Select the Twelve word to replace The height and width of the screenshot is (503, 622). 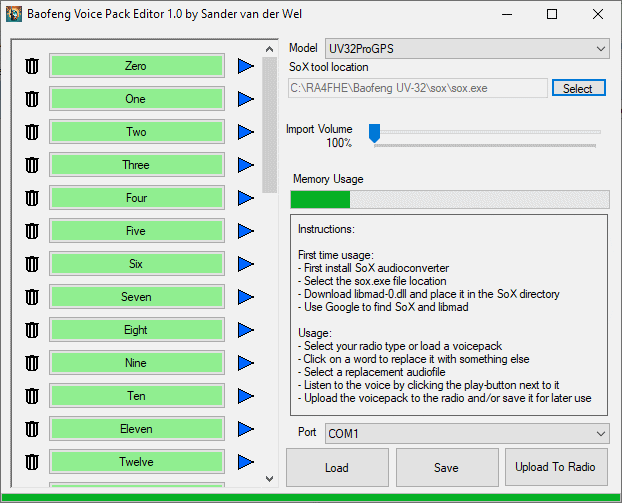137,462
